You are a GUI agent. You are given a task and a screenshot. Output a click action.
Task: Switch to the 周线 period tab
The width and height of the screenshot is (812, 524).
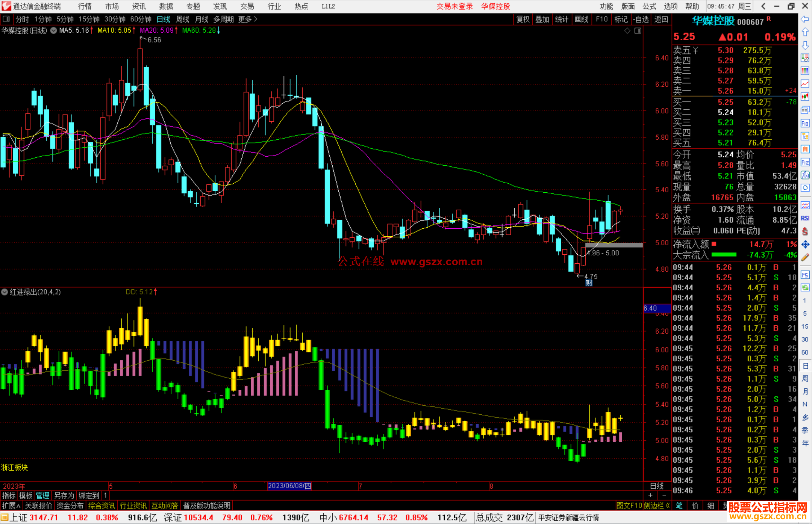pyautogui.click(x=183, y=19)
